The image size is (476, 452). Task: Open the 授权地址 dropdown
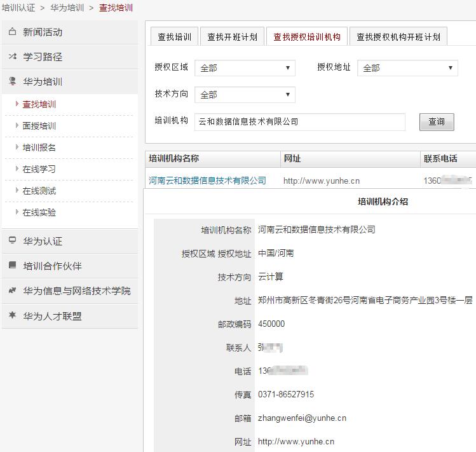(407, 68)
